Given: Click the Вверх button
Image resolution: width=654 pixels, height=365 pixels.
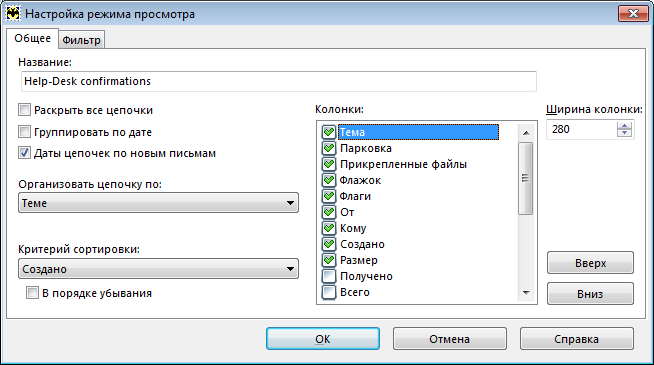Looking at the screenshot, I should (x=590, y=263).
